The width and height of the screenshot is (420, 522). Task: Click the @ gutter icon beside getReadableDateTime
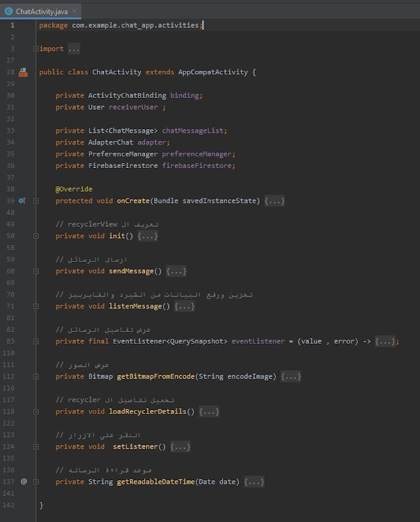click(23, 481)
